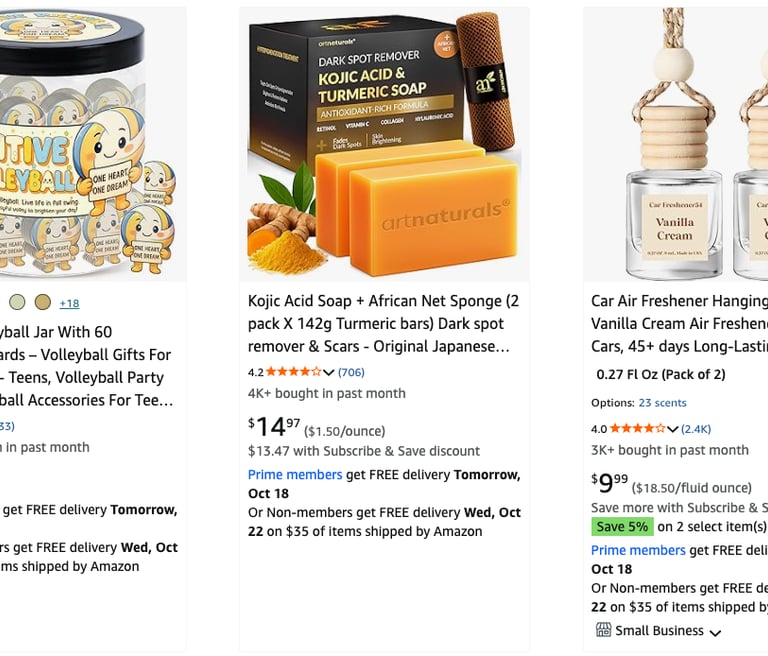Click the Small Business store icon
The width and height of the screenshot is (768, 656).
[x=603, y=630]
